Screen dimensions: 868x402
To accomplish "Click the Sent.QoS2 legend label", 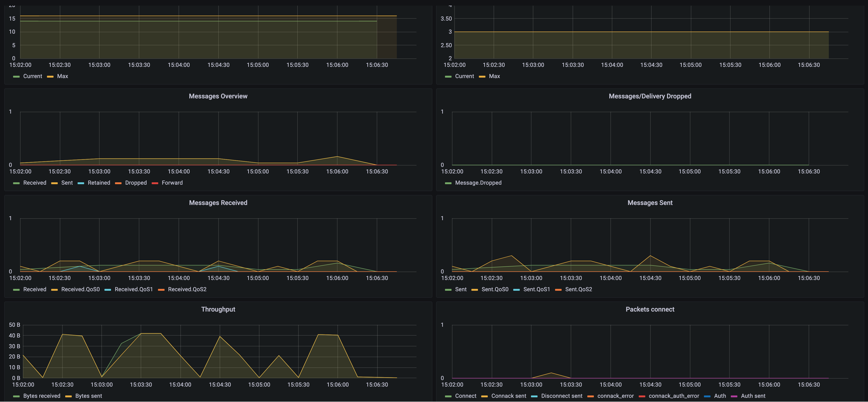I will point(578,289).
